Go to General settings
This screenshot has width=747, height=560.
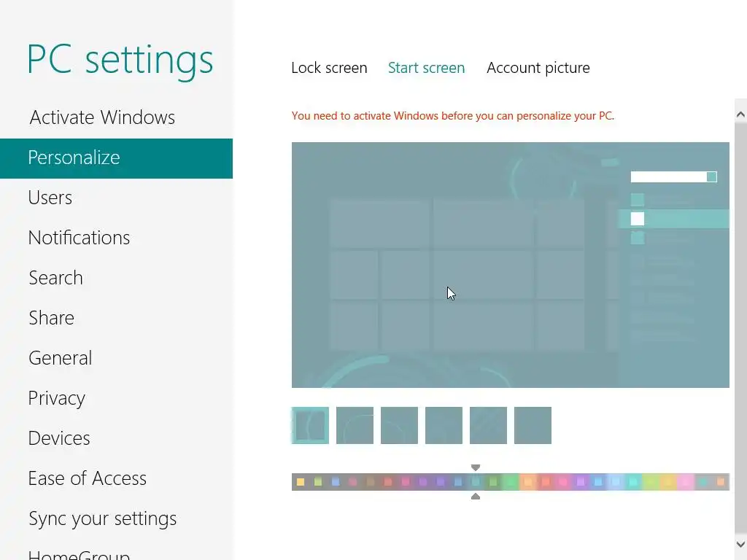[x=116, y=357]
